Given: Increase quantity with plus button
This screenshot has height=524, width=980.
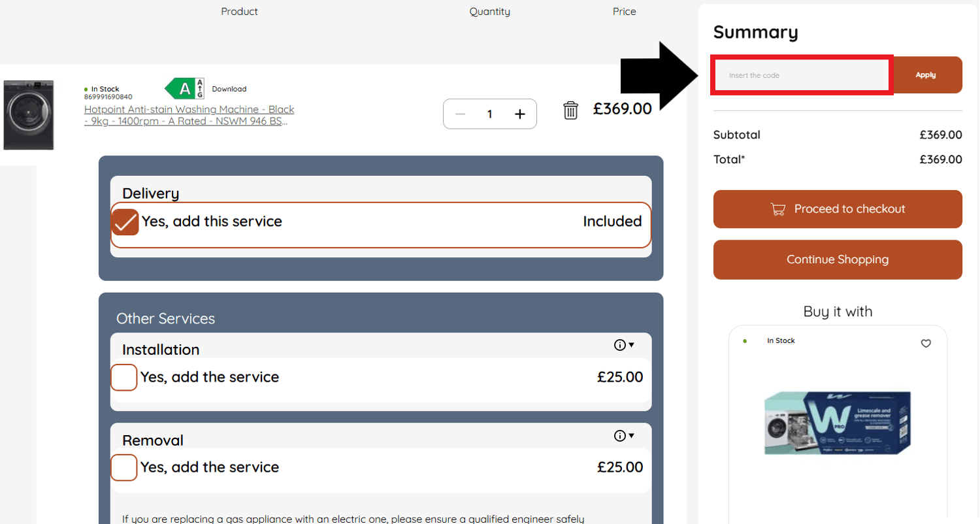Looking at the screenshot, I should 520,114.
